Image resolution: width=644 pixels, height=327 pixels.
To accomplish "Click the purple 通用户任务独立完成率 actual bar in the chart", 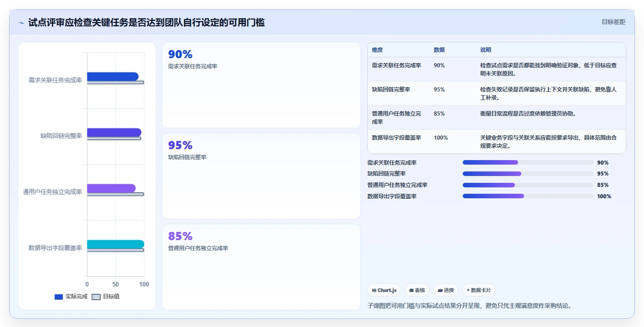I will tap(111, 188).
